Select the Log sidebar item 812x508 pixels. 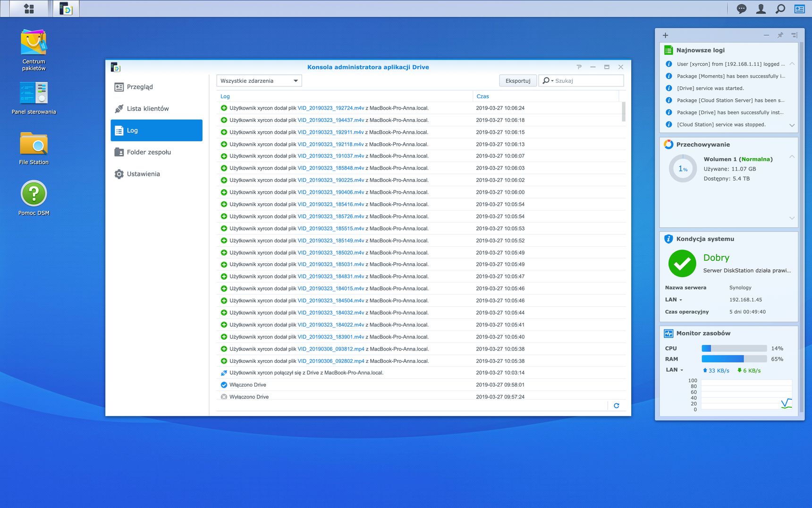pos(156,130)
